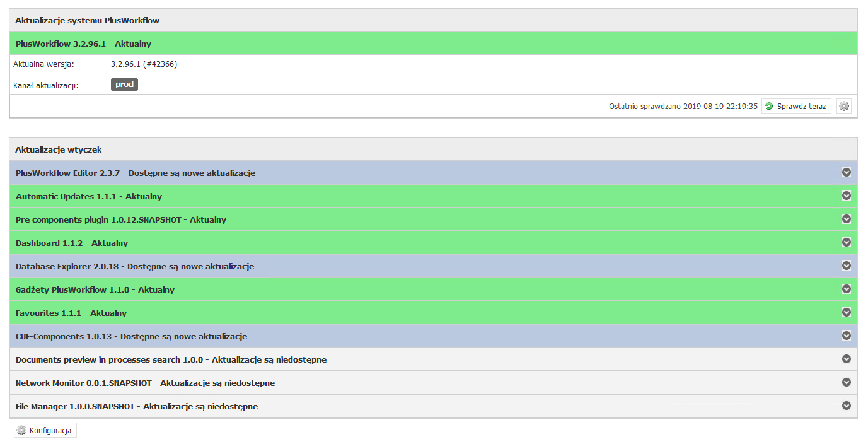
Task: Click Ostatnio sprawdzano timestamp text
Action: click(683, 107)
